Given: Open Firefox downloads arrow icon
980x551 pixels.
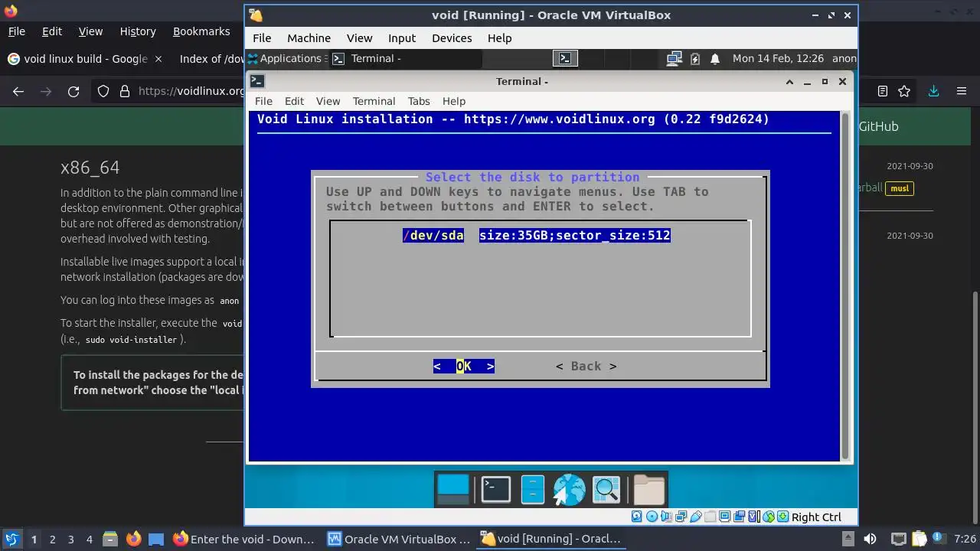Looking at the screenshot, I should coord(933,91).
